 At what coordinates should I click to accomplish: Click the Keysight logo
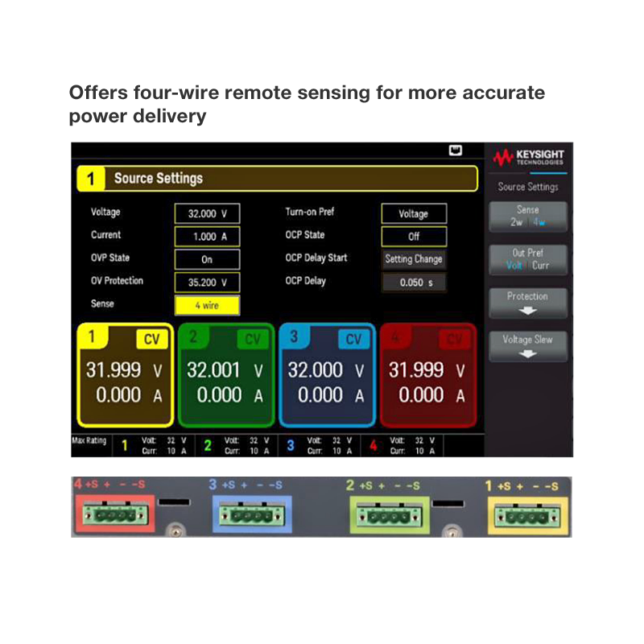point(528,157)
